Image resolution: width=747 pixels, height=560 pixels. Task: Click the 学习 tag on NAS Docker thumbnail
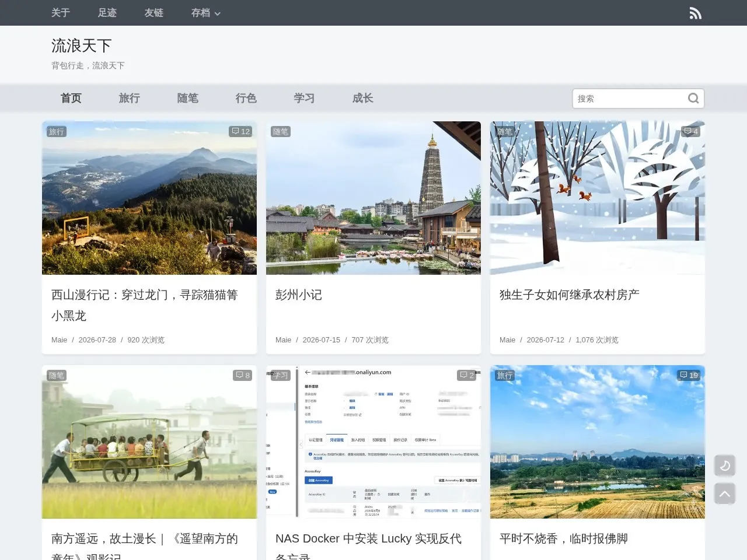point(281,375)
